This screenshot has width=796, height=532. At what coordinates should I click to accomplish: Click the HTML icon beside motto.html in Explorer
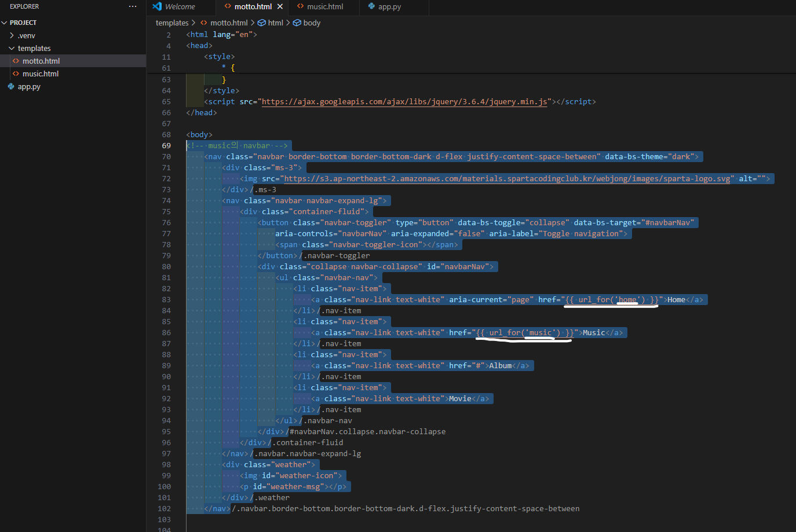coord(16,61)
